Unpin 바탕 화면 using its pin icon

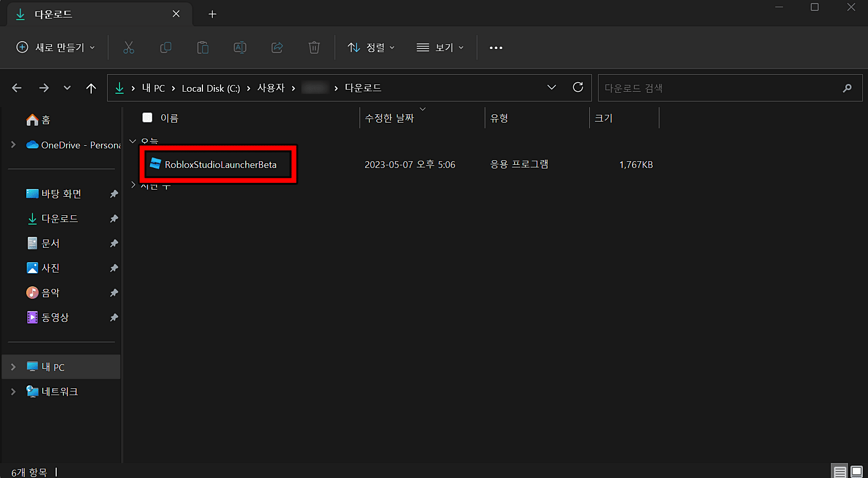114,194
